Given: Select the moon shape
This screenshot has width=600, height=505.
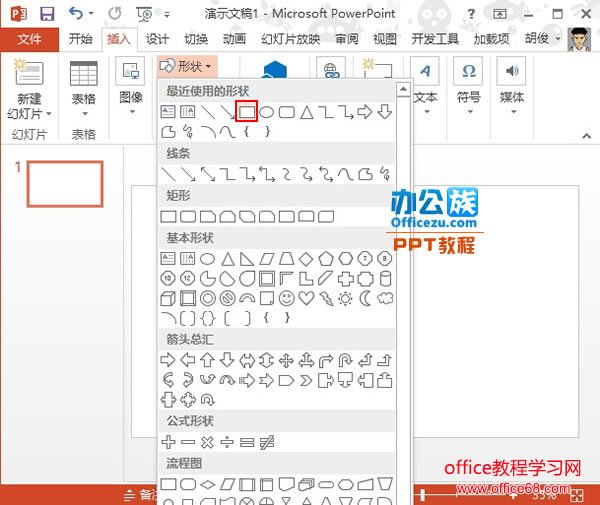Looking at the screenshot, I should pos(365,298).
